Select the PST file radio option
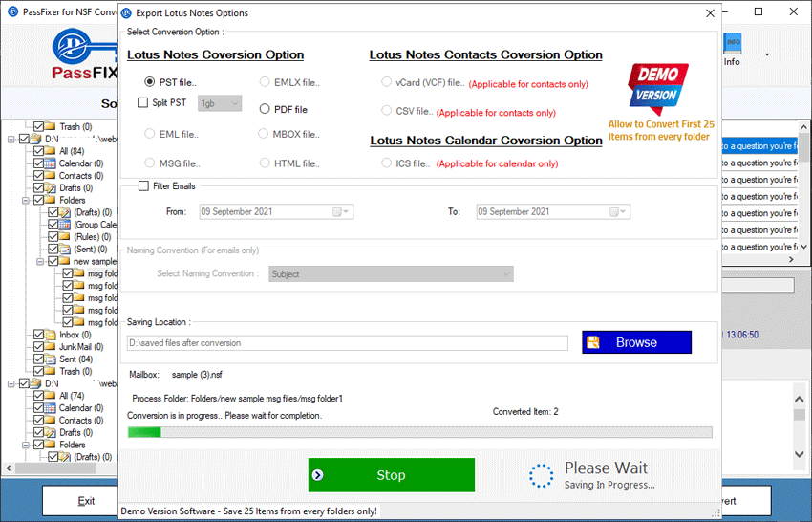 tap(150, 82)
